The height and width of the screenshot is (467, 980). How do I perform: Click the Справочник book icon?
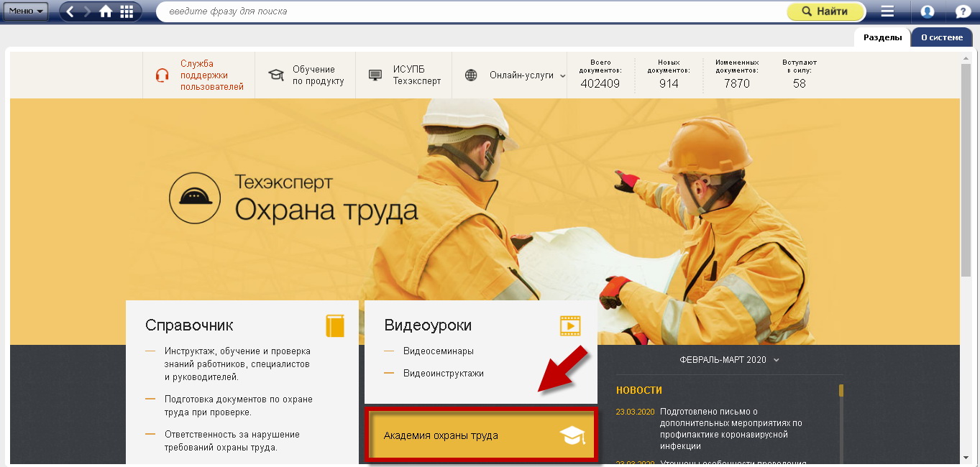pos(335,325)
